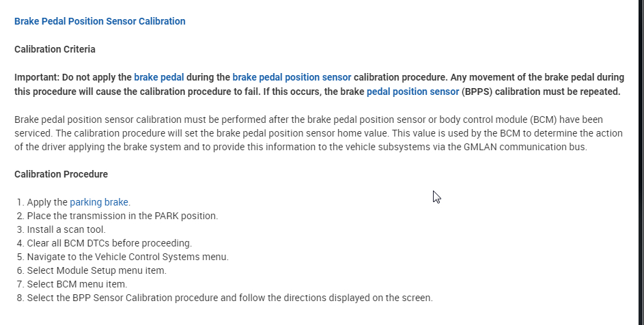Click the word 'Important:' in the bold warning

37,77
